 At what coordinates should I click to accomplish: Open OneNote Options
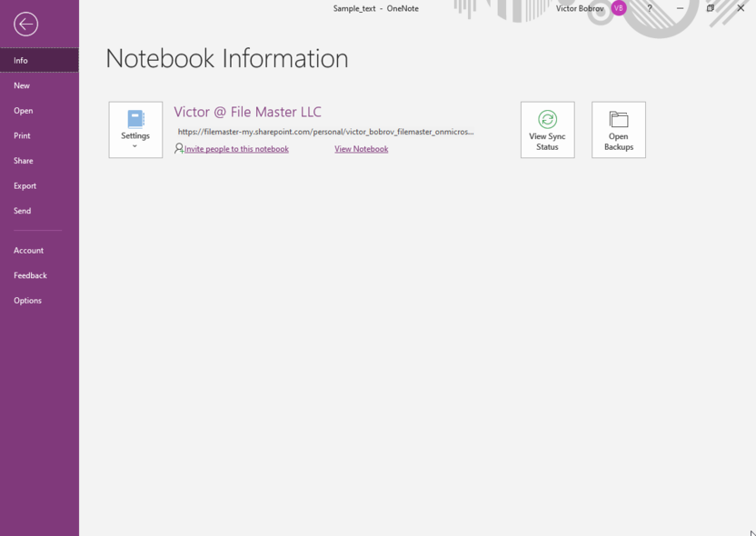[x=40, y=301]
